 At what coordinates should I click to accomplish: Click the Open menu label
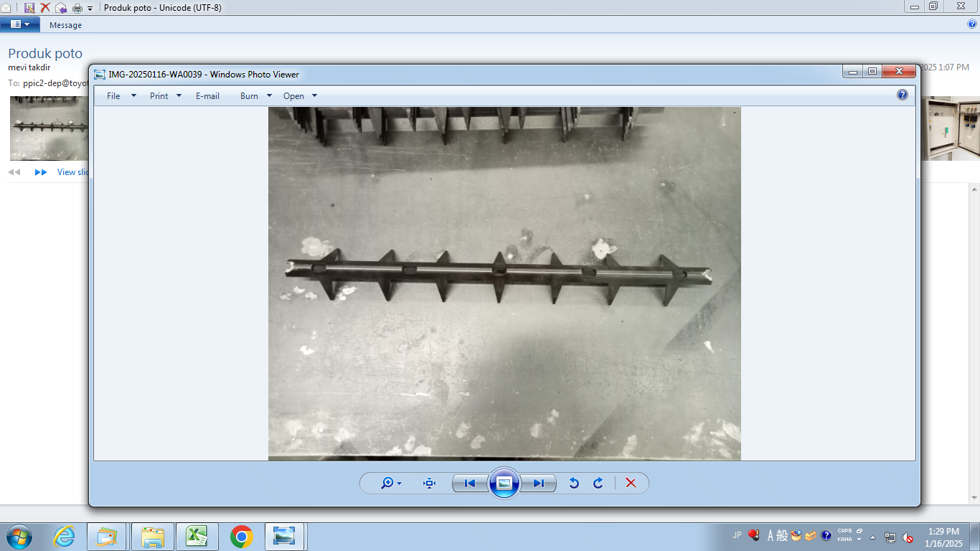pos(293,95)
